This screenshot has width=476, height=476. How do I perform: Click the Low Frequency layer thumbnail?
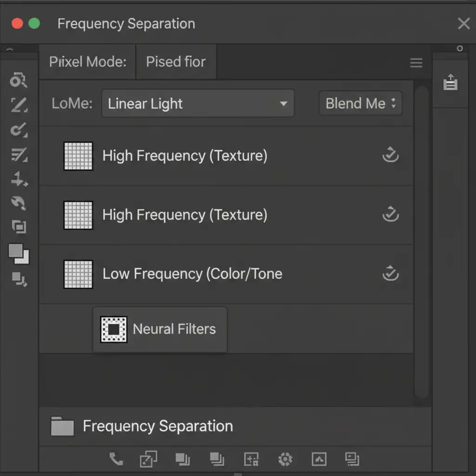click(78, 274)
